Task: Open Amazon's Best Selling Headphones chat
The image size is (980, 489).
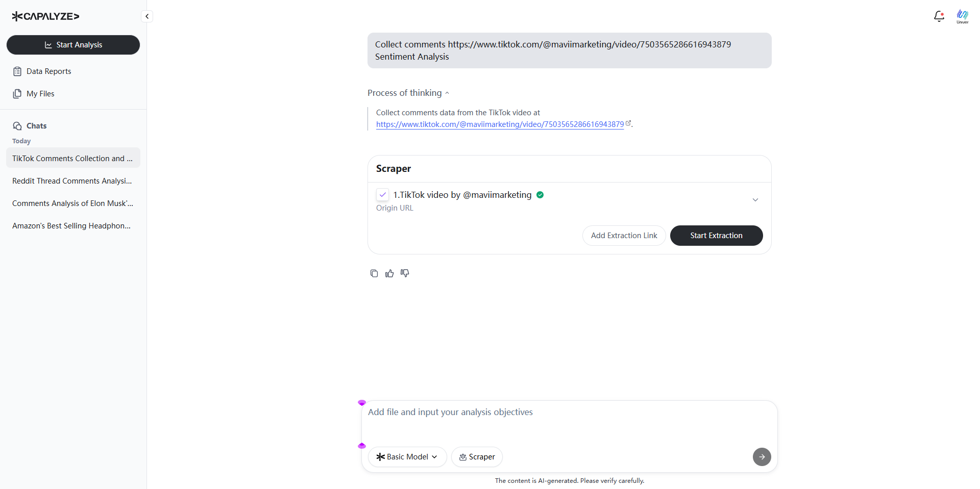Action: click(x=73, y=226)
